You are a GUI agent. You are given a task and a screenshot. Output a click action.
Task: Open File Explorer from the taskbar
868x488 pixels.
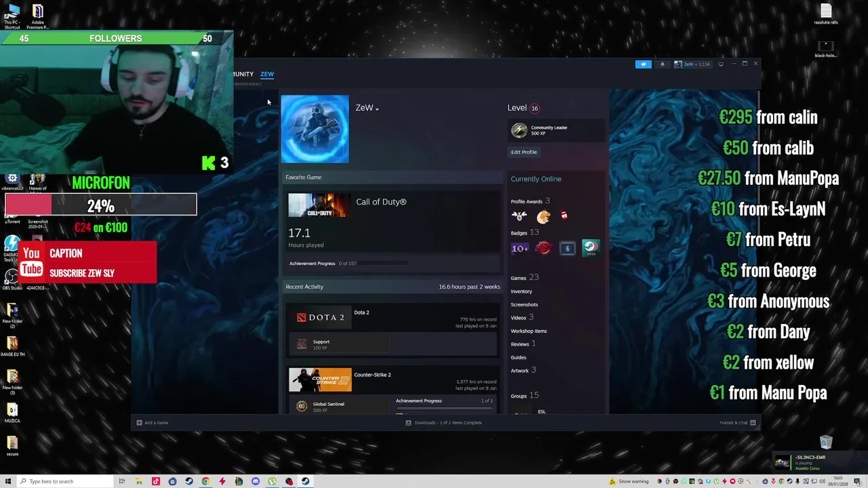point(138,481)
